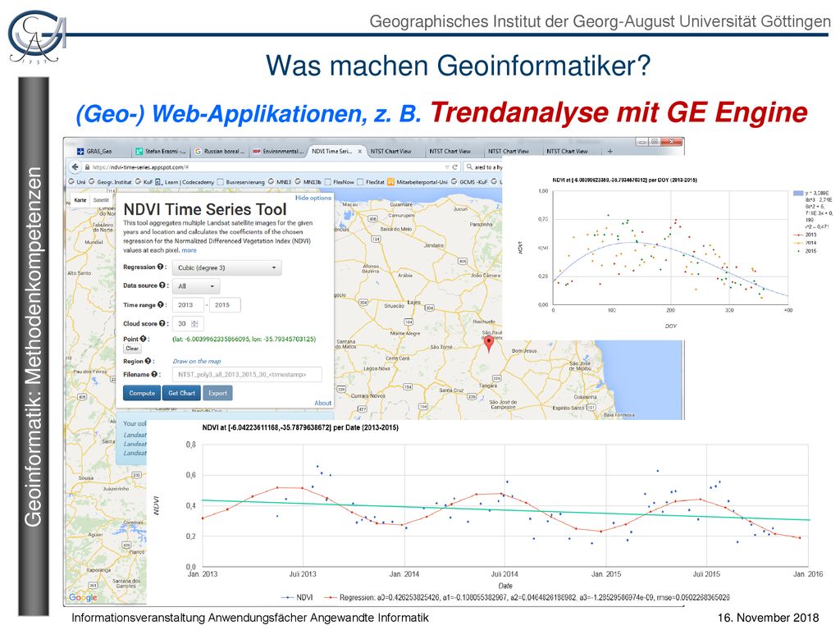Toggle the NDVI series in the date chart legend
The image size is (840, 630).
[298, 597]
